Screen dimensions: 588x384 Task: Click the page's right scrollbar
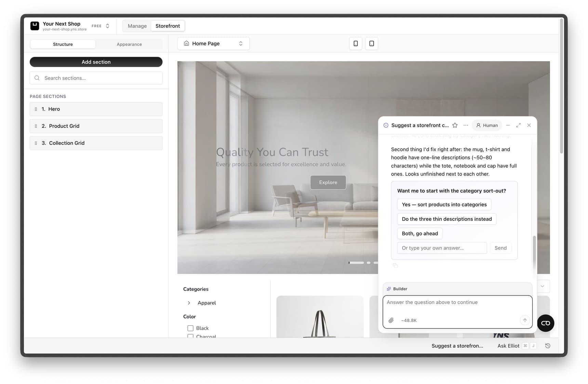(561, 85)
